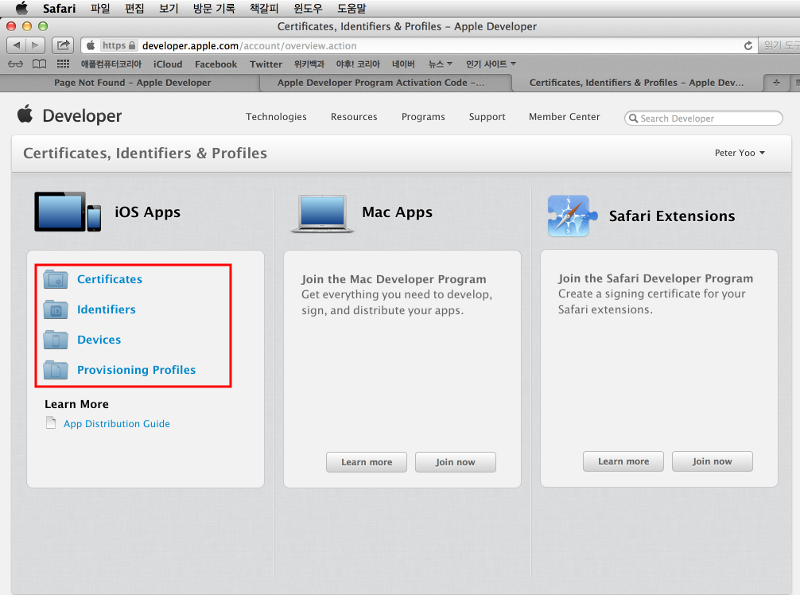Click the Mac Apps laptop image
The height and width of the screenshot is (595, 800).
[x=322, y=214]
